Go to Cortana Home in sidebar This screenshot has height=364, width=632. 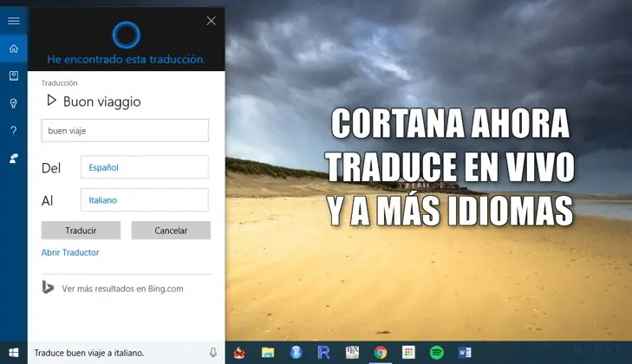[x=14, y=49]
